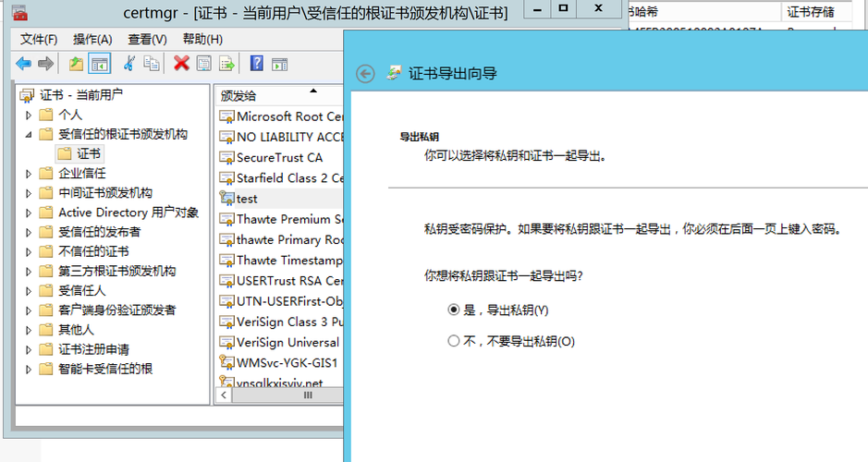Select the Thawte Timestamp certificate row
Image resolution: width=868 pixels, height=462 pixels.
pyautogui.click(x=281, y=260)
